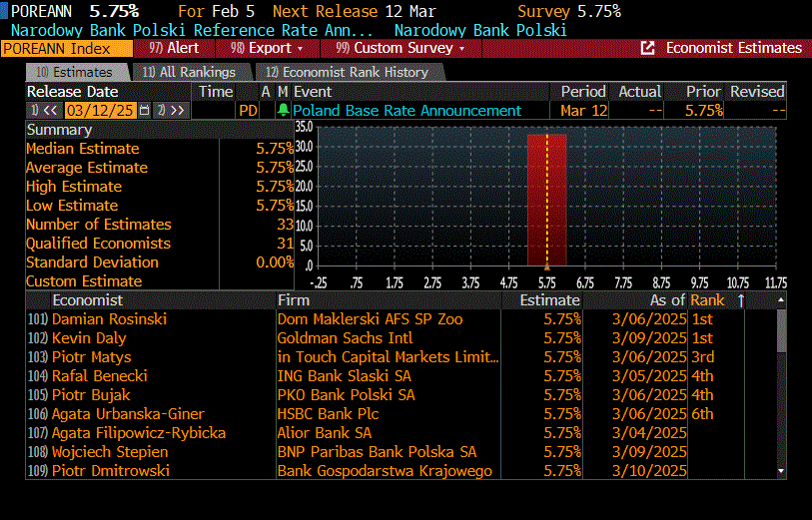Viewport: 812px width, 520px height.
Task: Click the green alert bell icon
Action: coord(283,110)
